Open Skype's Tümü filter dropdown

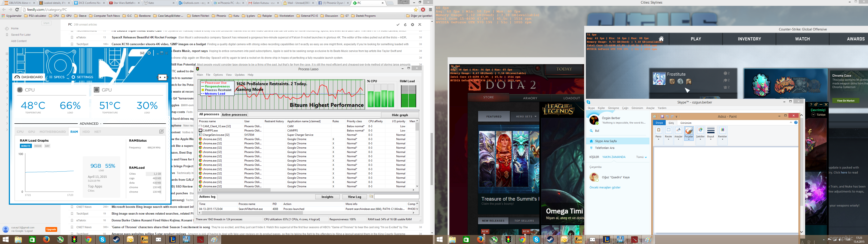click(641, 157)
